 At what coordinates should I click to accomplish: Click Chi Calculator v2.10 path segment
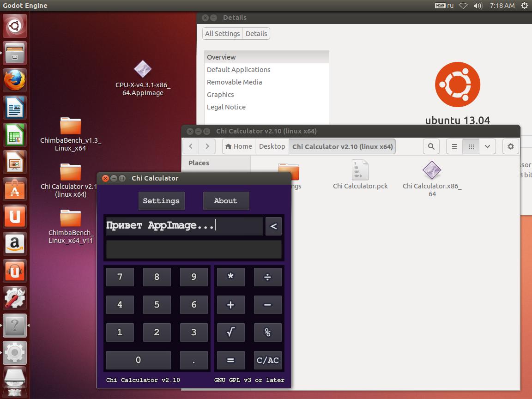342,146
